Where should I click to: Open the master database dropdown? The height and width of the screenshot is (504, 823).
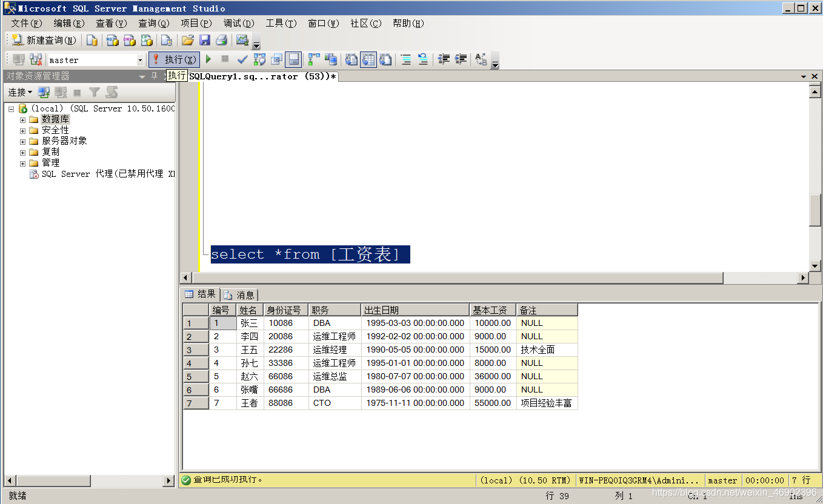coord(141,60)
